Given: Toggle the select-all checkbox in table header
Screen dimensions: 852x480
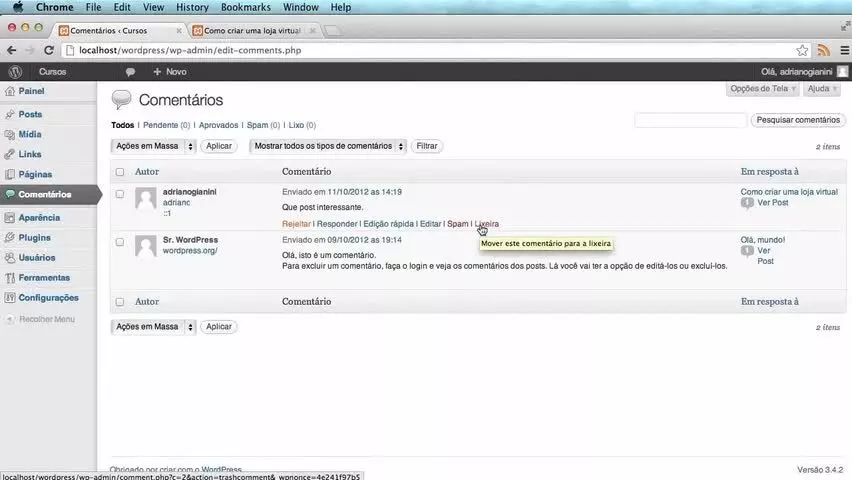Looking at the screenshot, I should click(120, 172).
